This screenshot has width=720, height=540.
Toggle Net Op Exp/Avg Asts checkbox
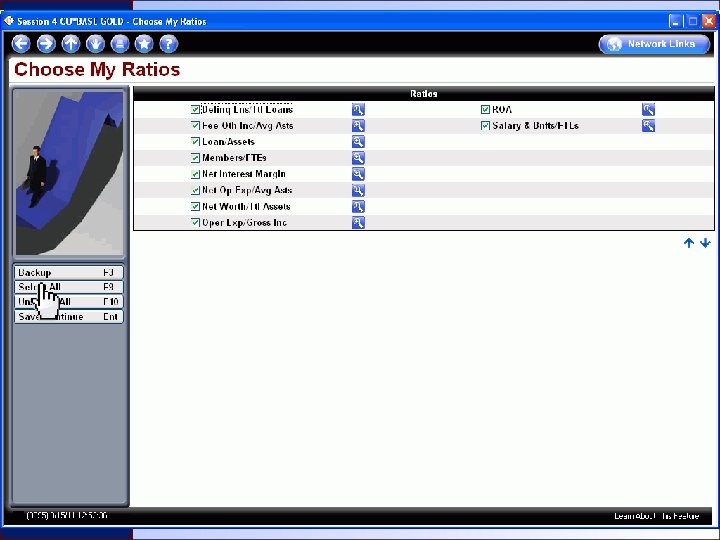pos(195,190)
